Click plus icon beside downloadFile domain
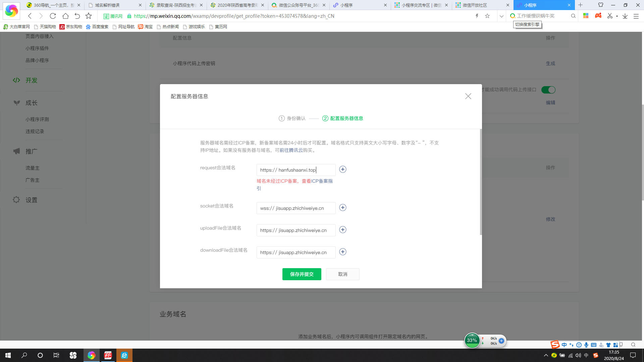Screen dimensions: 644x362 pyautogui.click(x=342, y=252)
